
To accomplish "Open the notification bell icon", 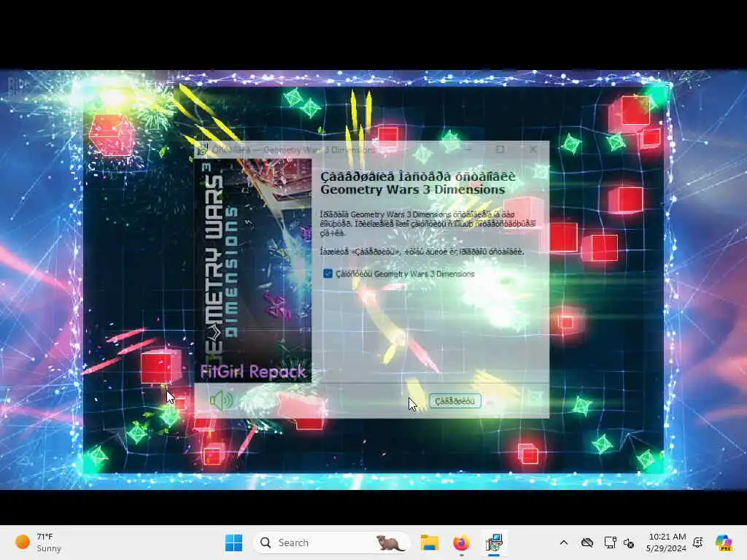I will [698, 542].
